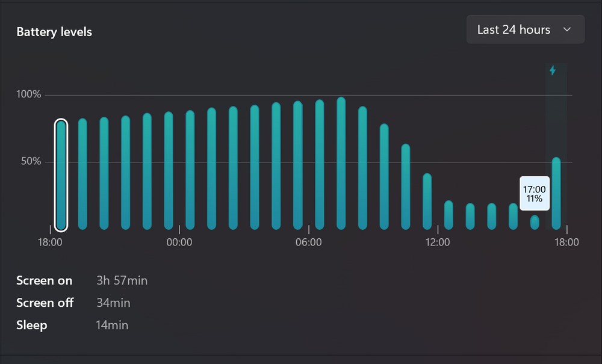
Task: Click the chevron arrow in time range selector
Action: pos(566,29)
